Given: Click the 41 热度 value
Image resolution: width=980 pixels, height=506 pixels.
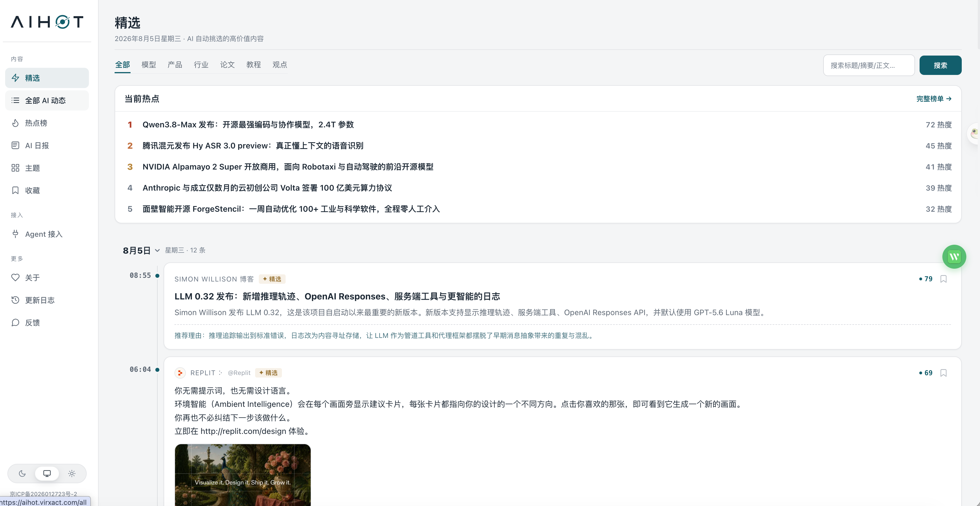Looking at the screenshot, I should point(939,167).
